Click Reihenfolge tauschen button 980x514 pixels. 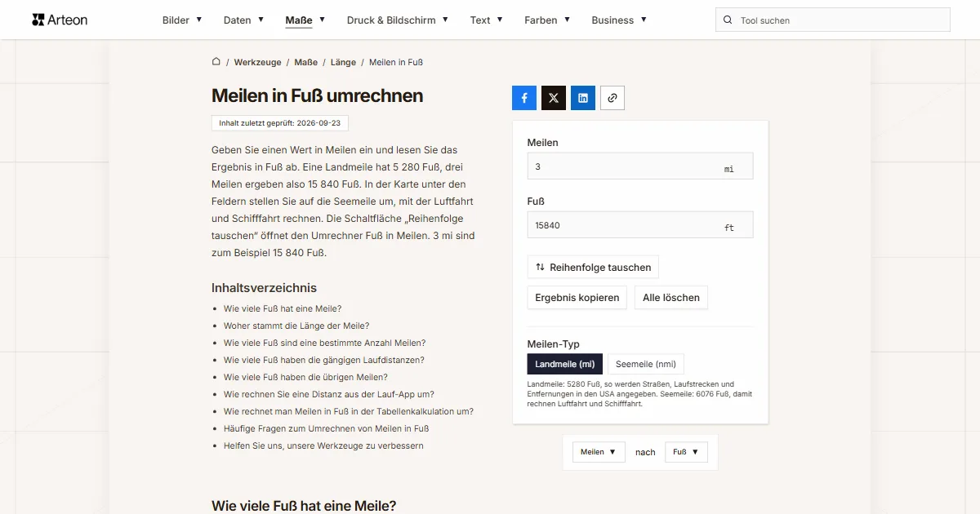[593, 267]
